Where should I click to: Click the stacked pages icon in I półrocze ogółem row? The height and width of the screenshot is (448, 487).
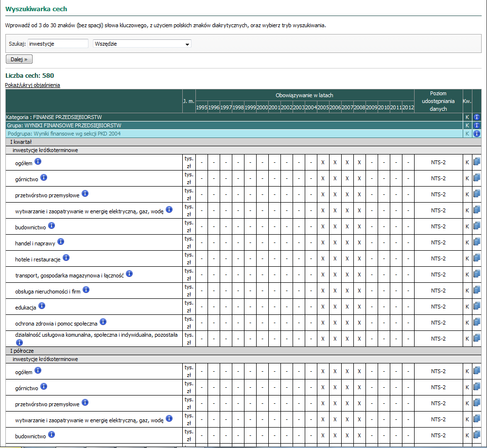477,371
